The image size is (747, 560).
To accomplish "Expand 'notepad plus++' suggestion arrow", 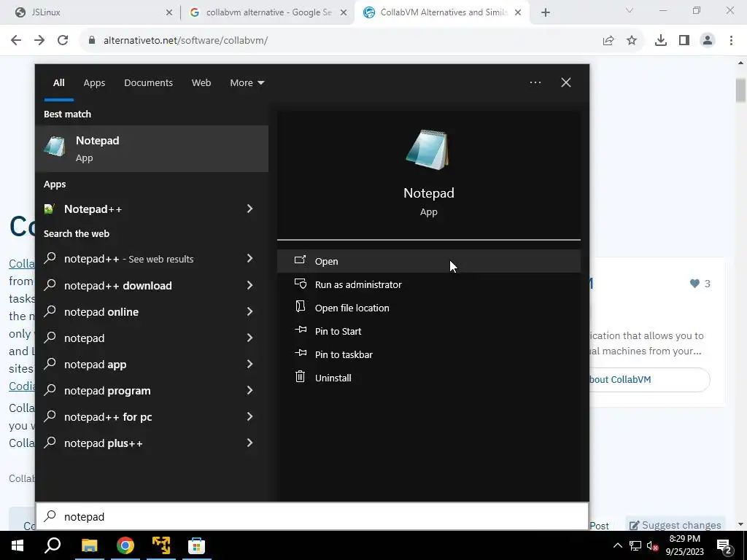I will point(249,443).
